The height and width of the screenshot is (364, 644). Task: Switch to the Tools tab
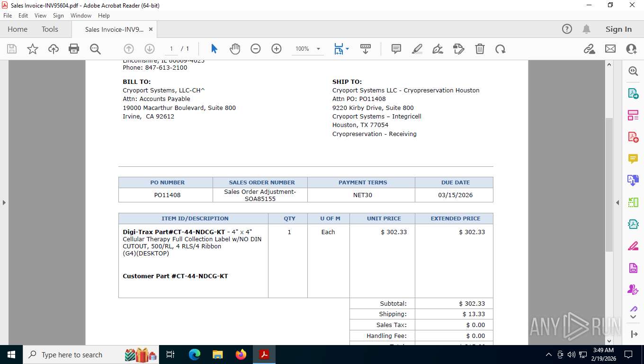coord(50,29)
